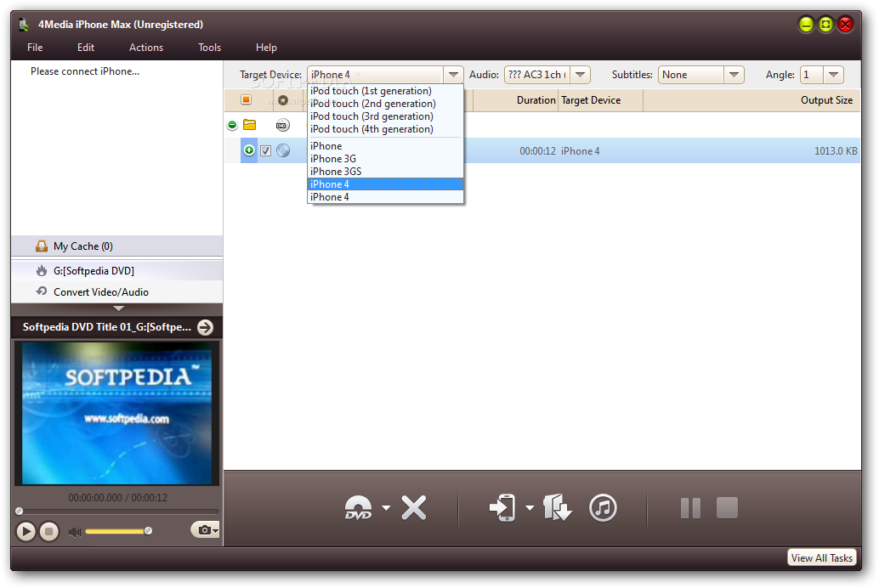Open the Help menu

point(266,48)
